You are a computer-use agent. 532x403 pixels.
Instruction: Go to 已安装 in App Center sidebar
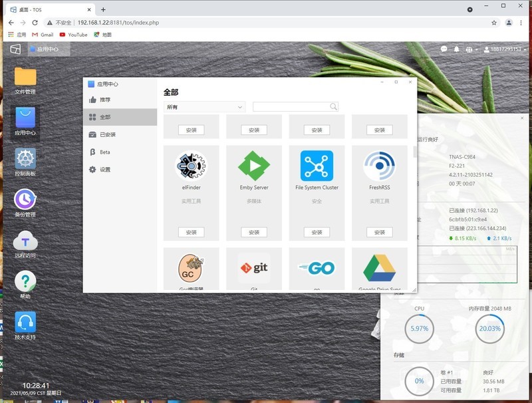tap(120, 135)
